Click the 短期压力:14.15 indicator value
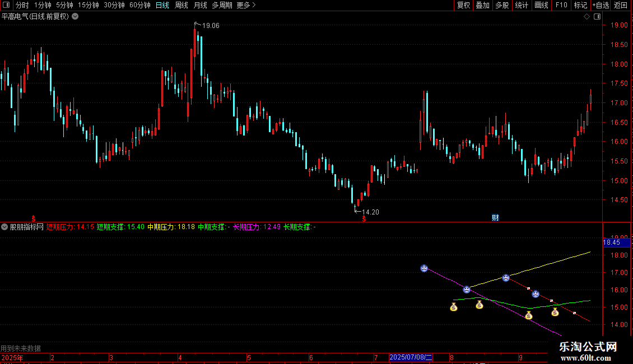The image size is (633, 364). (70, 227)
